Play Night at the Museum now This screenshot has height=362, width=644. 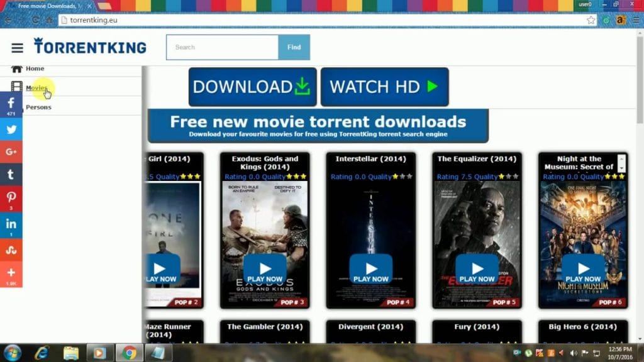click(583, 269)
